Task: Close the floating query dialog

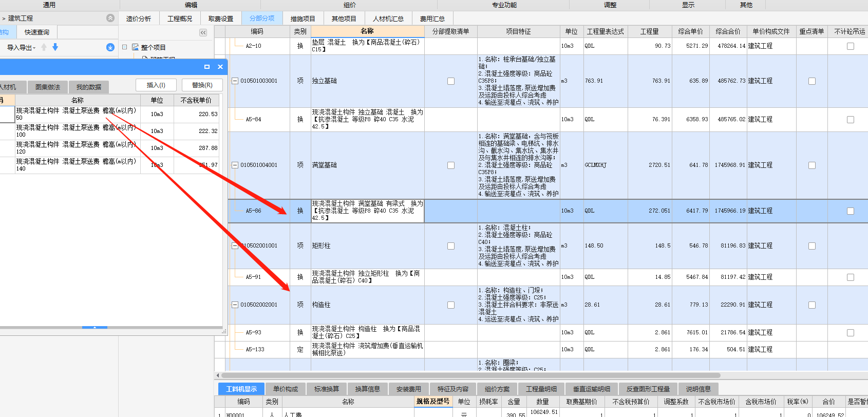Action: (x=220, y=67)
